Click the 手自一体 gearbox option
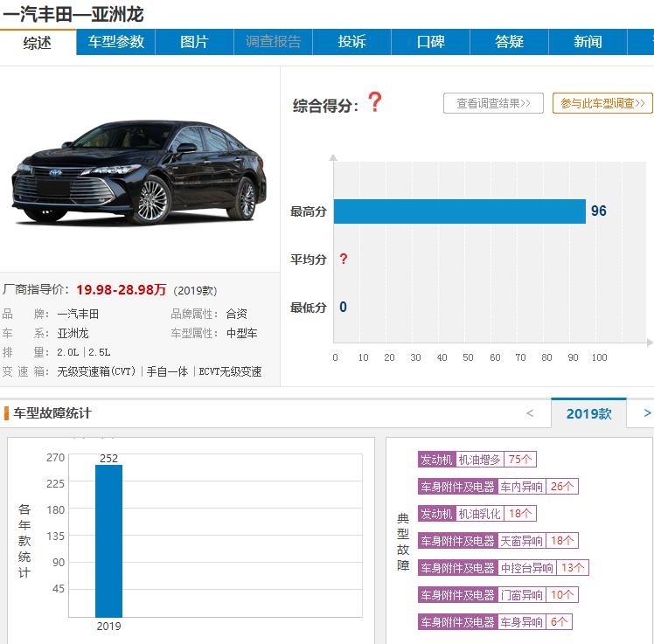This screenshot has height=644, width=654. click(x=167, y=371)
